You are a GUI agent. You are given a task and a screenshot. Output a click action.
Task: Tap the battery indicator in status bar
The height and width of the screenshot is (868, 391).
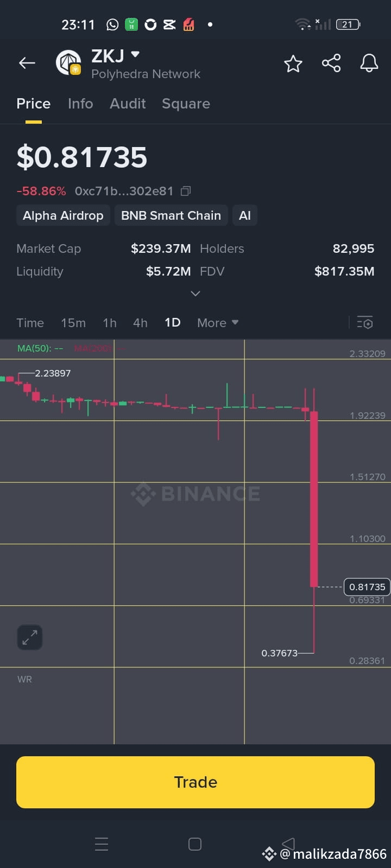click(x=348, y=24)
